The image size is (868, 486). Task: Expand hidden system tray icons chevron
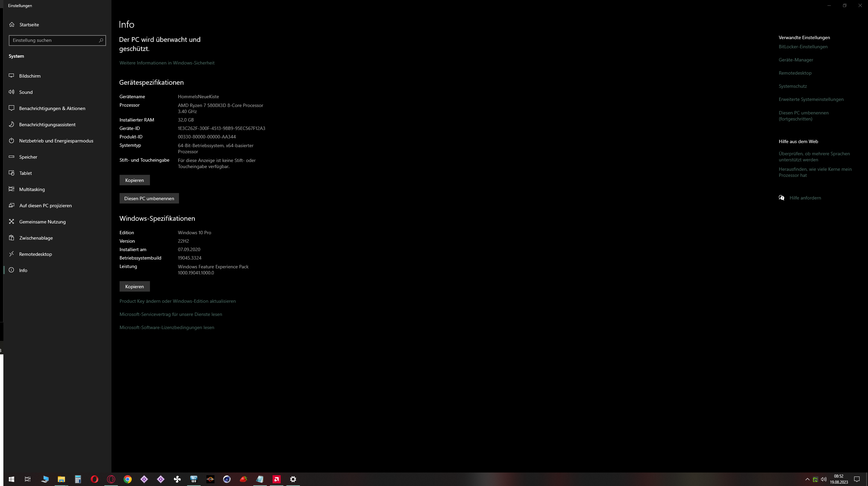point(808,479)
